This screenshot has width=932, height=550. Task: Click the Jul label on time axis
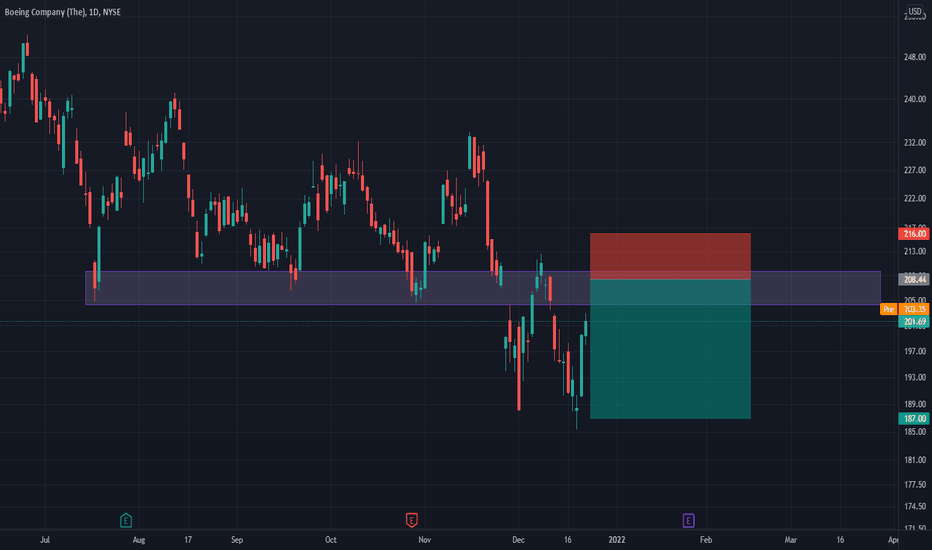(45, 540)
